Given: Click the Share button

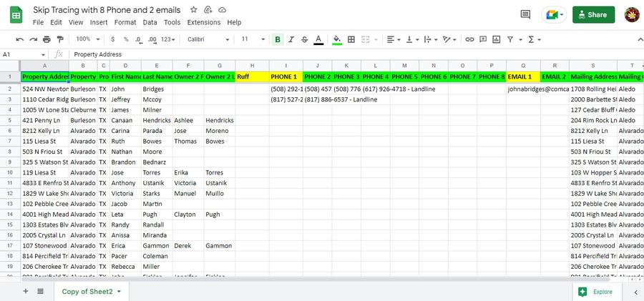Looking at the screenshot, I should click(593, 15).
